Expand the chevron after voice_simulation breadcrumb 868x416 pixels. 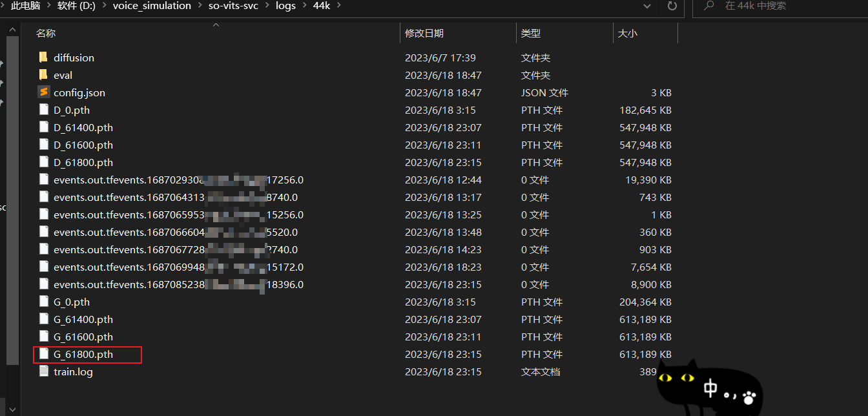[200, 6]
